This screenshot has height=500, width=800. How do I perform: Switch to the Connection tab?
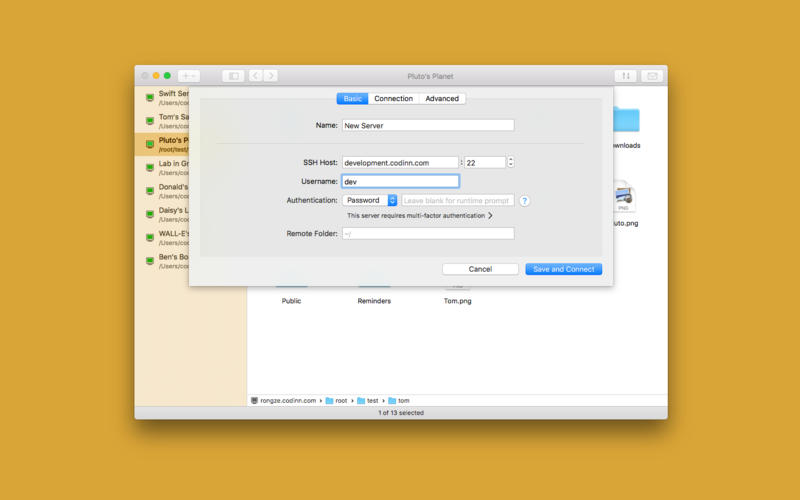(x=393, y=99)
